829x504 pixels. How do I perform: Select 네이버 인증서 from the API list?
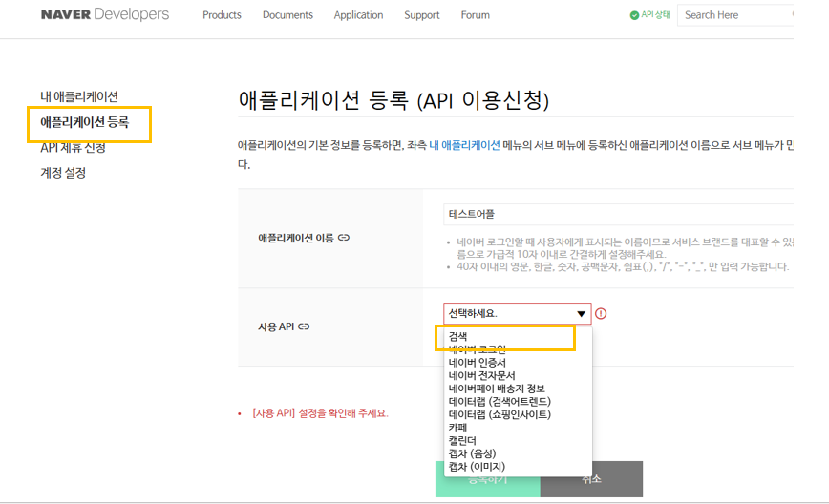point(518,363)
